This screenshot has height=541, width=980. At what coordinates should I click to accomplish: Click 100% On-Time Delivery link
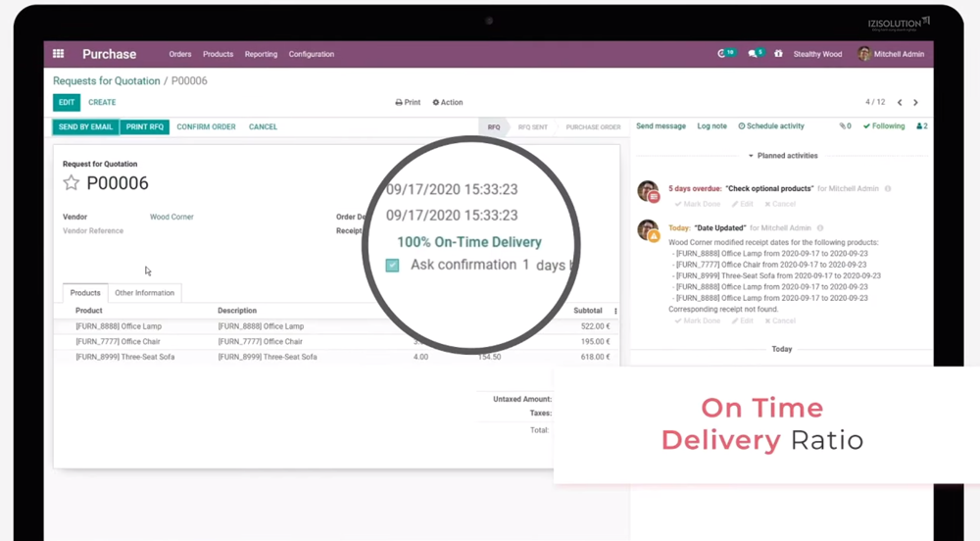469,242
